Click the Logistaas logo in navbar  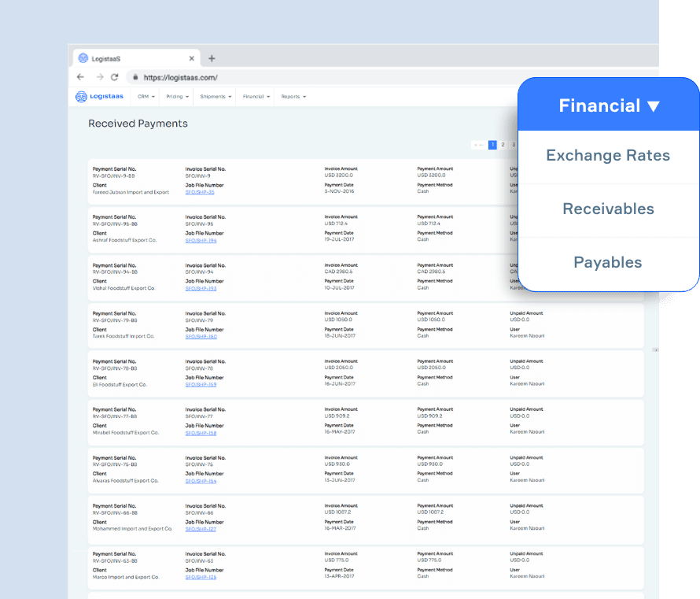coord(99,97)
